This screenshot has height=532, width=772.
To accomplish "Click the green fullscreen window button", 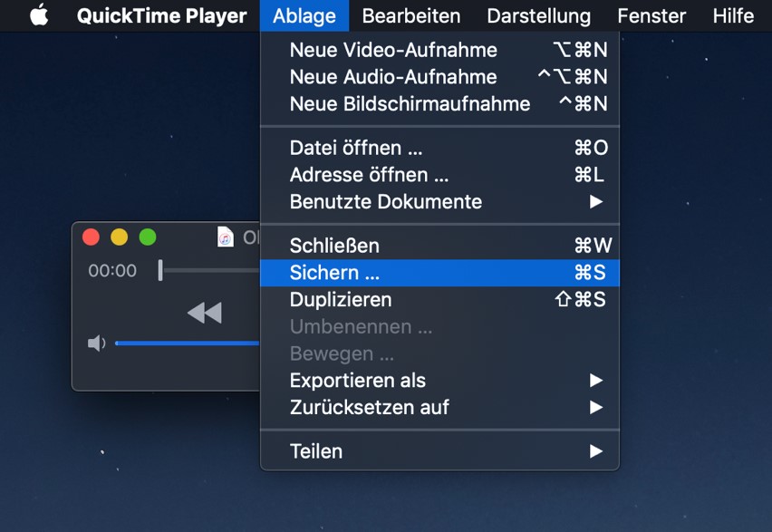I will [148, 237].
